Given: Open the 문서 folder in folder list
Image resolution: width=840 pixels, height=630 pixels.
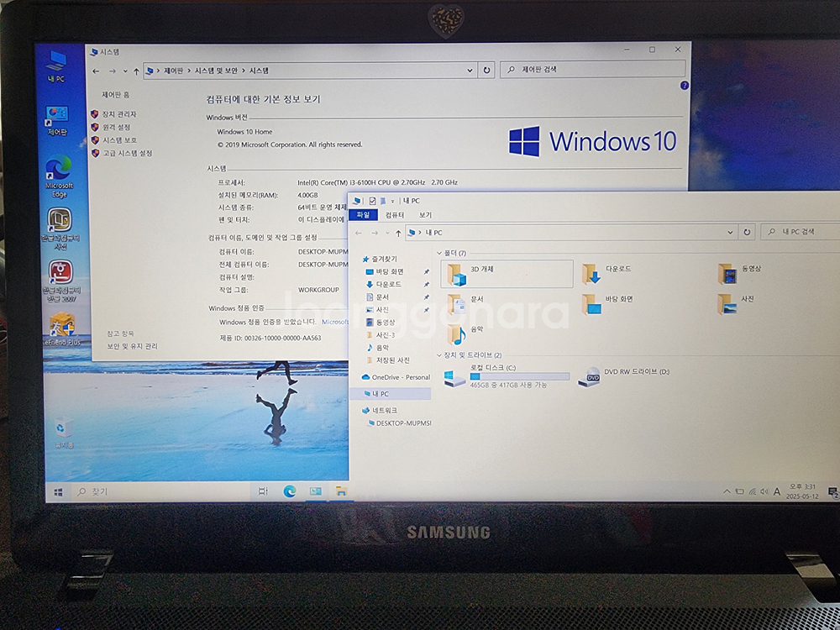Looking at the screenshot, I should (x=465, y=303).
